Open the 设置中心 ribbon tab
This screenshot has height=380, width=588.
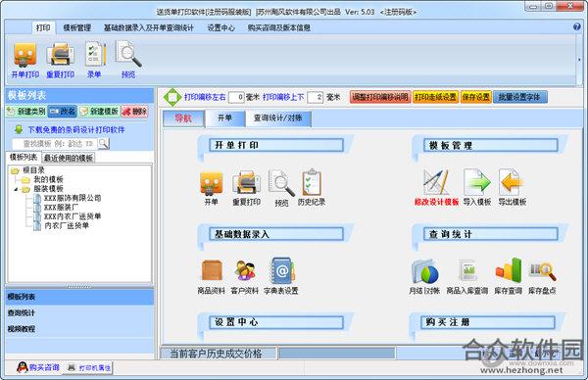(x=220, y=27)
